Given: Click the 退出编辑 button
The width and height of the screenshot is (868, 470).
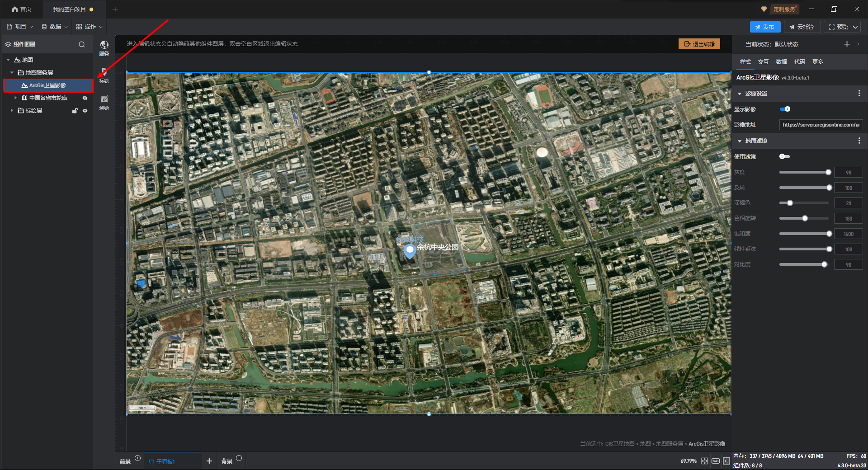Looking at the screenshot, I should (699, 44).
